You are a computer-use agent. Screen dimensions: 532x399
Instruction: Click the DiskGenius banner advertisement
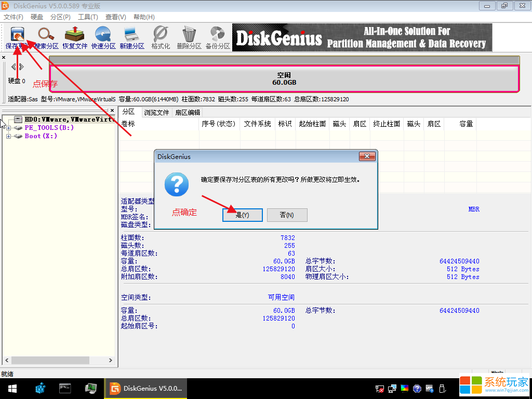point(362,37)
